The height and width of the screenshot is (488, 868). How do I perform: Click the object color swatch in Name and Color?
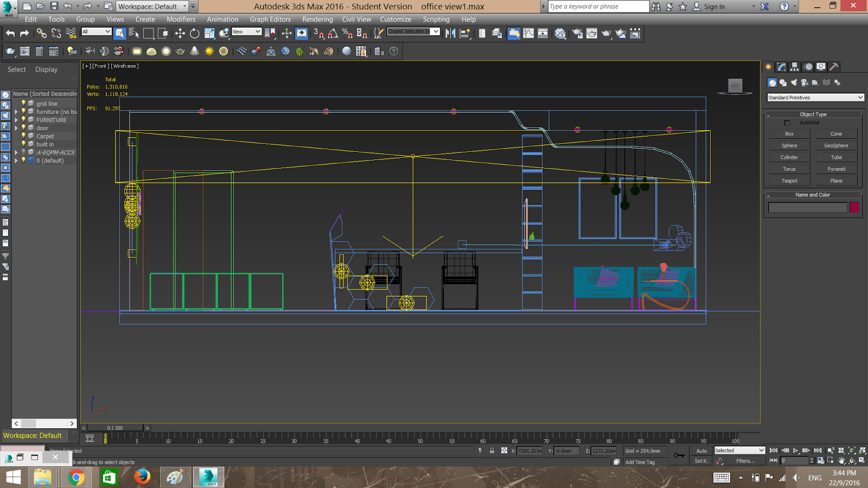click(854, 207)
